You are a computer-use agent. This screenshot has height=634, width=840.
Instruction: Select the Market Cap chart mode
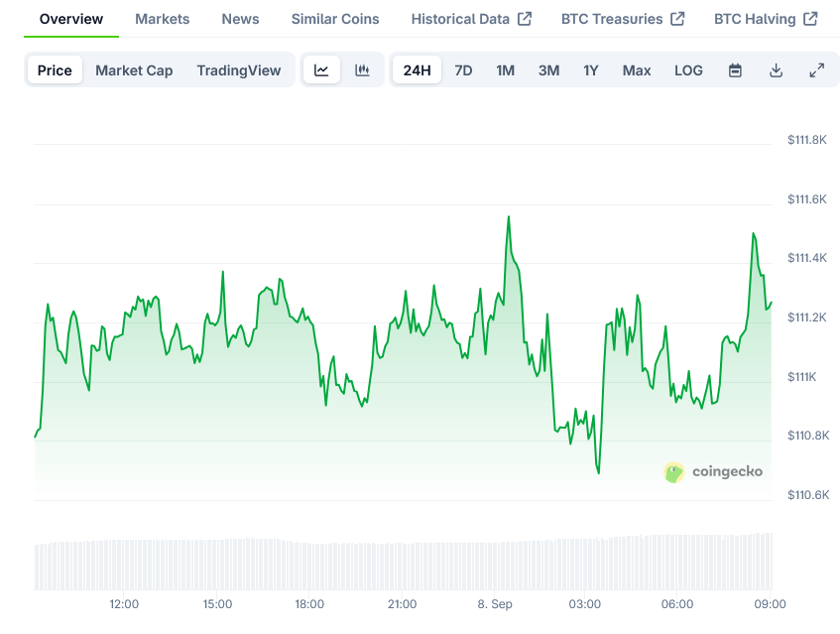pos(134,70)
